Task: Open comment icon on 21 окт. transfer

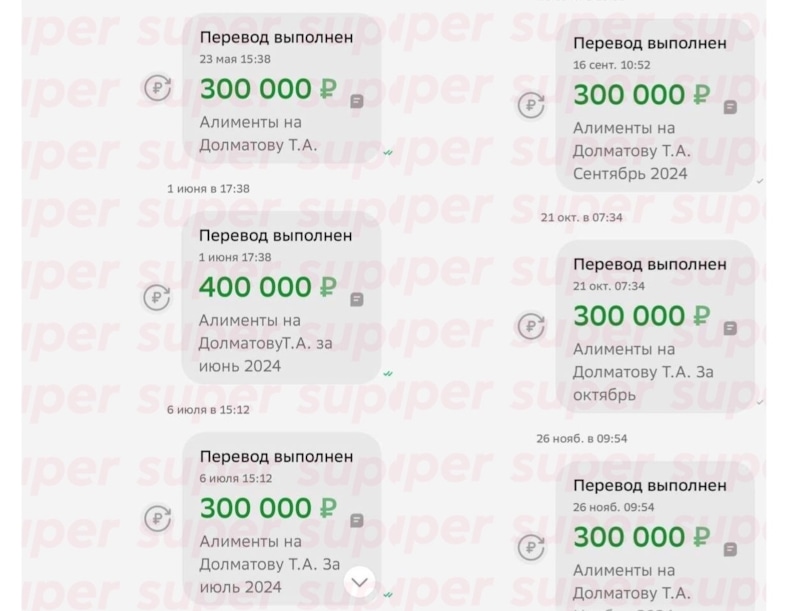Action: click(731, 328)
